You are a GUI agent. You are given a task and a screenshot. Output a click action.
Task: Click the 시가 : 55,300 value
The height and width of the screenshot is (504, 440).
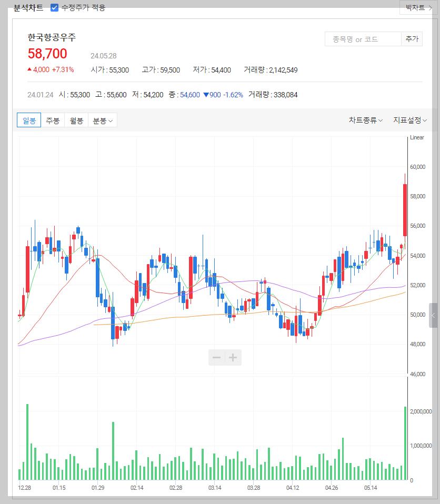coord(109,70)
